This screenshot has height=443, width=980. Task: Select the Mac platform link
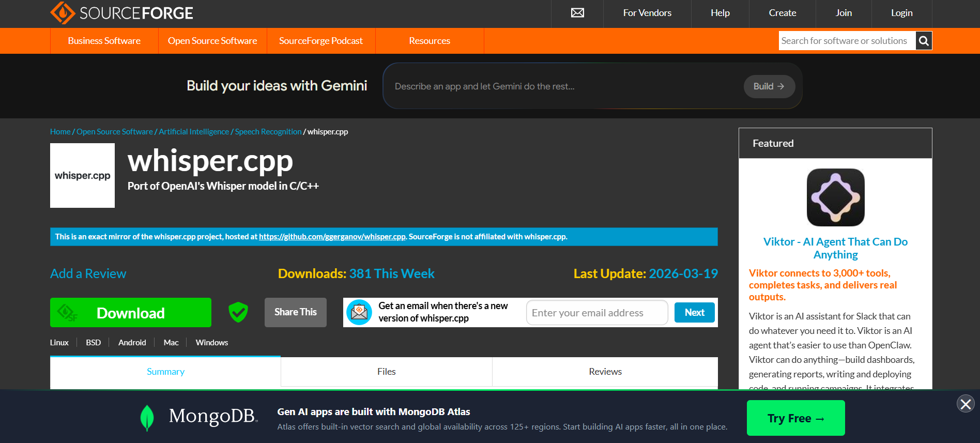coord(171,343)
